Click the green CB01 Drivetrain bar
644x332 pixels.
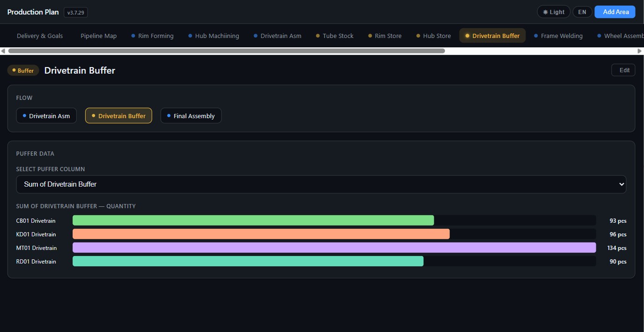(x=253, y=220)
